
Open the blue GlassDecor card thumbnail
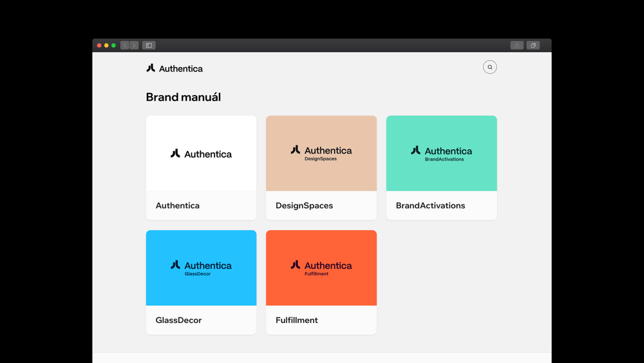click(x=201, y=268)
